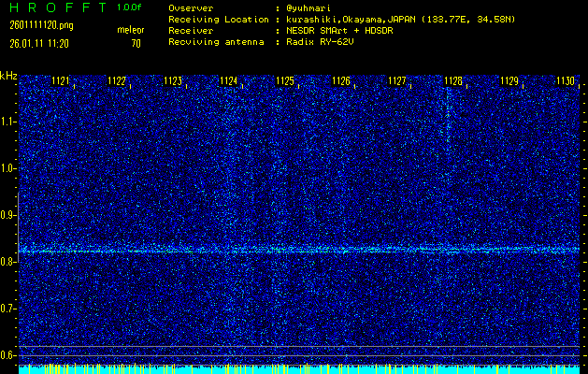Image resolution: width=588 pixels, height=374 pixels.
Task: Click the kHz axis unit label
Action: (x=8, y=75)
